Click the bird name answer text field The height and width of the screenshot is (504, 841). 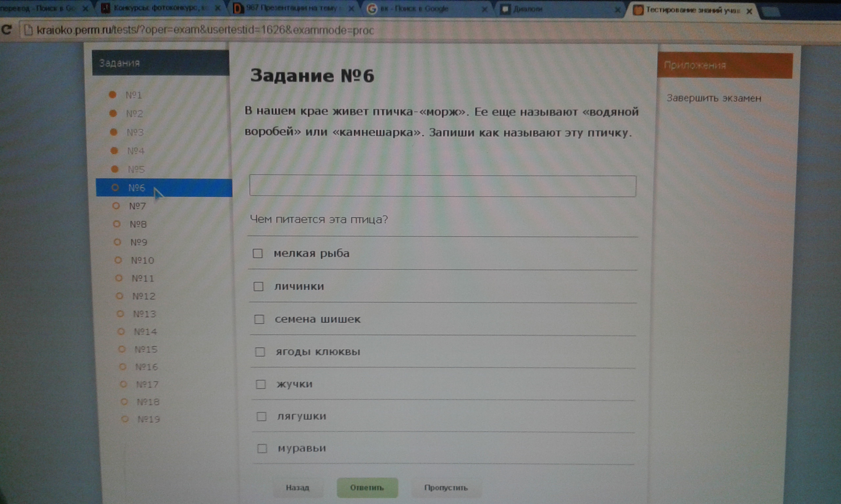pyautogui.click(x=442, y=186)
